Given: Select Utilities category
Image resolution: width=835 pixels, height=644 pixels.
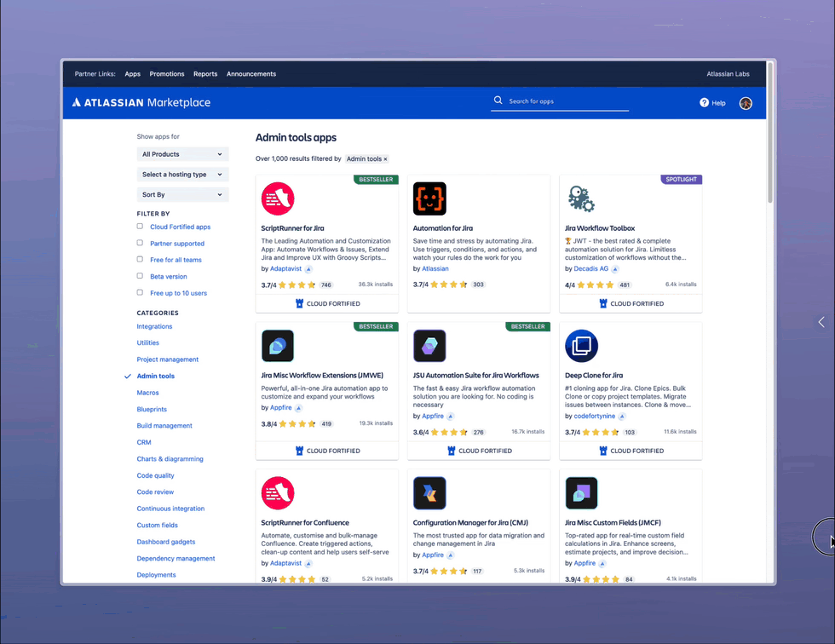Looking at the screenshot, I should [148, 342].
